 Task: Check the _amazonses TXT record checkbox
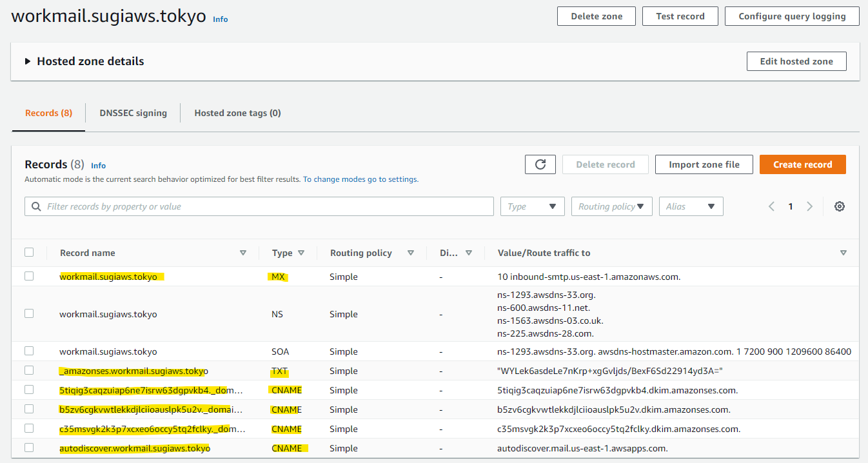pos(29,370)
